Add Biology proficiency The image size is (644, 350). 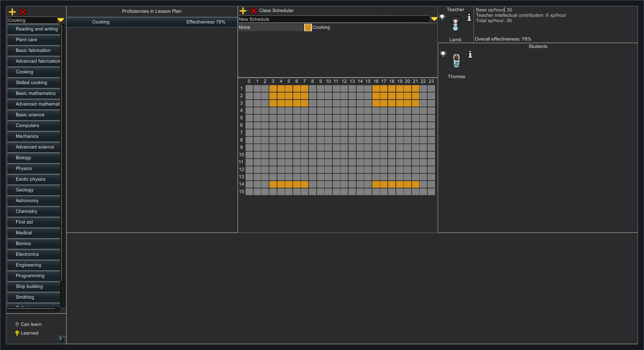click(34, 158)
